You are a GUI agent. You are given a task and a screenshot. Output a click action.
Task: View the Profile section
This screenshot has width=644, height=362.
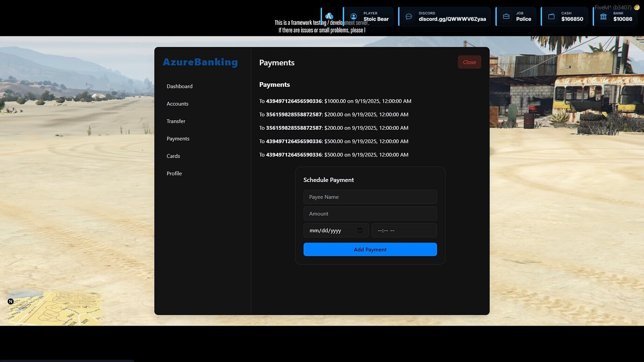pos(174,173)
